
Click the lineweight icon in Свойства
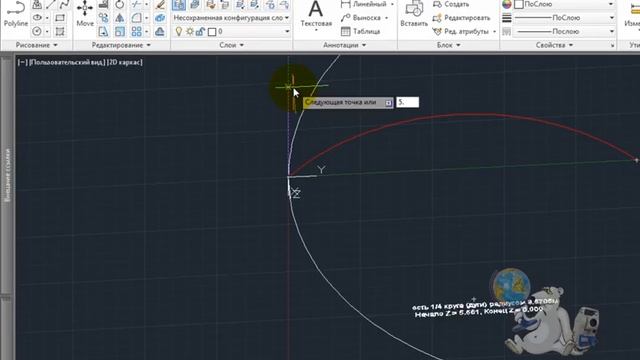click(507, 18)
